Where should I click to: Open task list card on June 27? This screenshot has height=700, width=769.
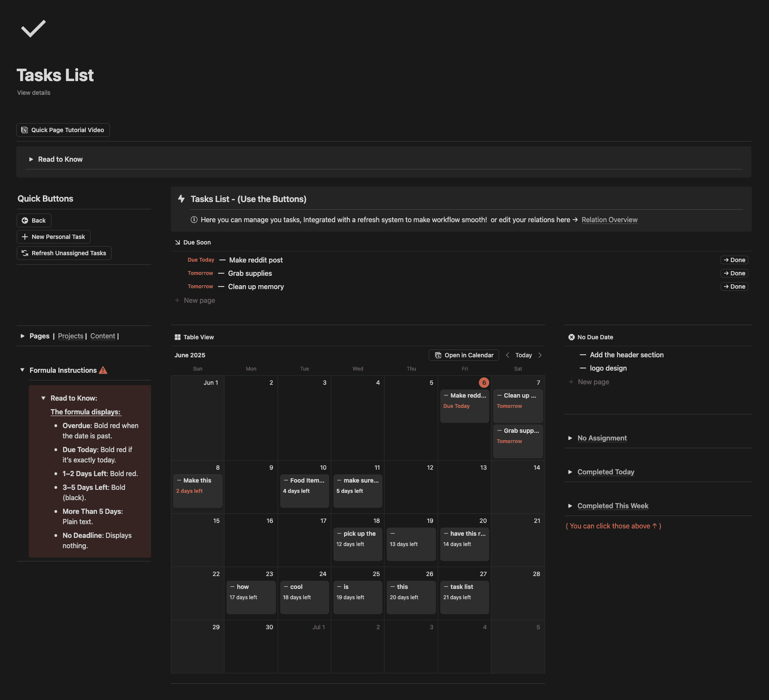point(465,597)
